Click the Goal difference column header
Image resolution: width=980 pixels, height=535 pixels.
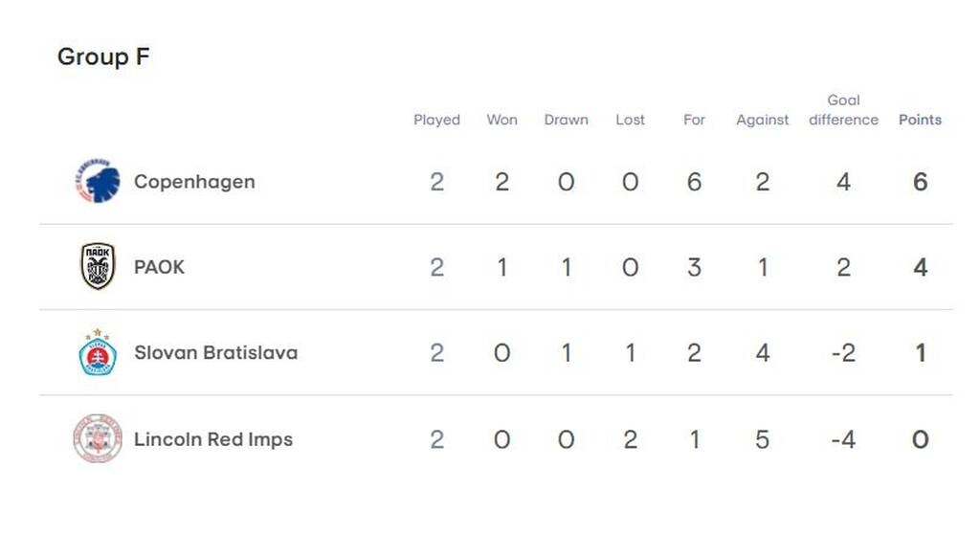click(843, 110)
